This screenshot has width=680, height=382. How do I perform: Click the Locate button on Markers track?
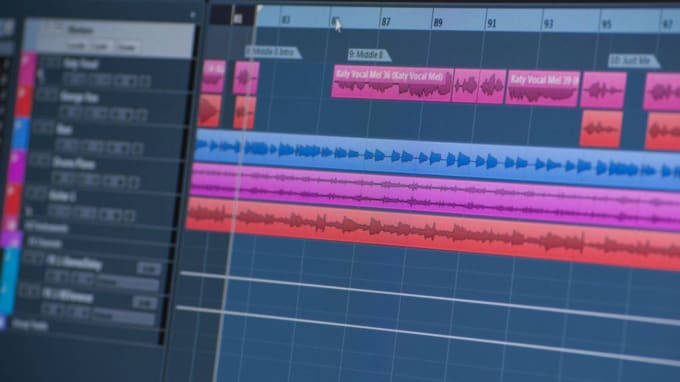click(76, 46)
